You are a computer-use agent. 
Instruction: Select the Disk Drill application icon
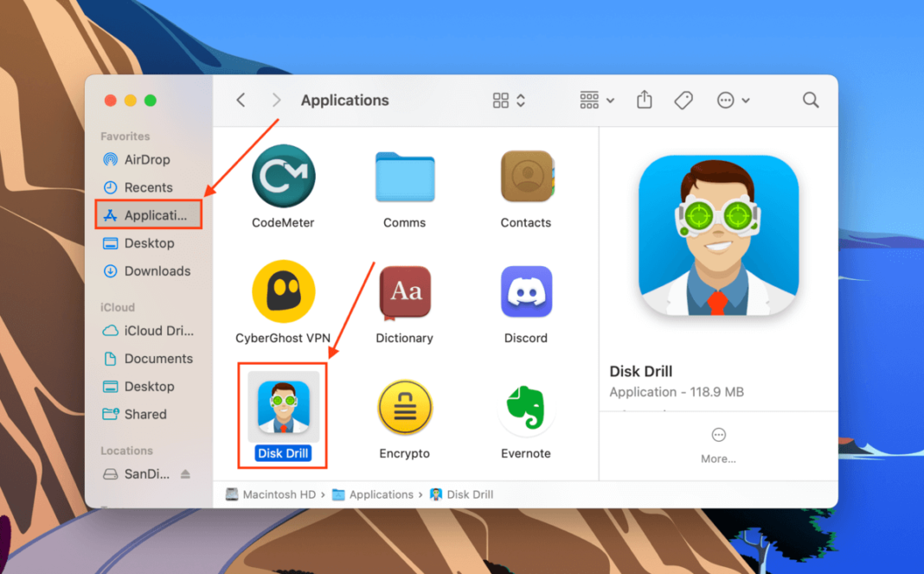click(283, 407)
